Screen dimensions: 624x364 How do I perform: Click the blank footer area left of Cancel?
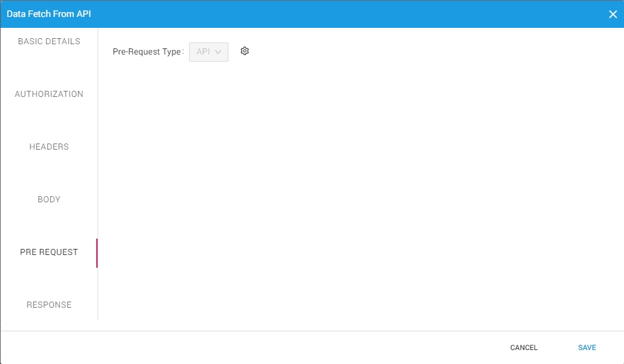(x=242, y=348)
